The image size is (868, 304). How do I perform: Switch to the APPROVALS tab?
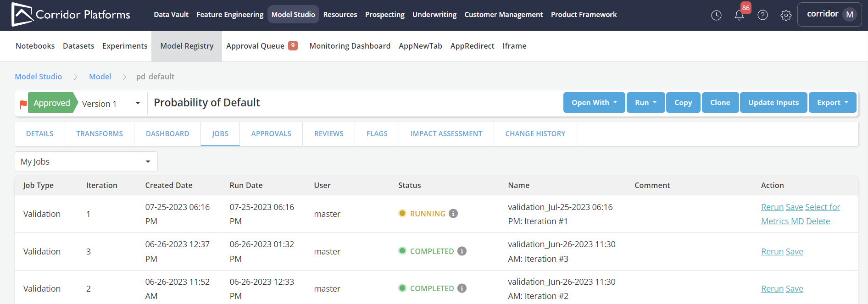click(x=271, y=134)
